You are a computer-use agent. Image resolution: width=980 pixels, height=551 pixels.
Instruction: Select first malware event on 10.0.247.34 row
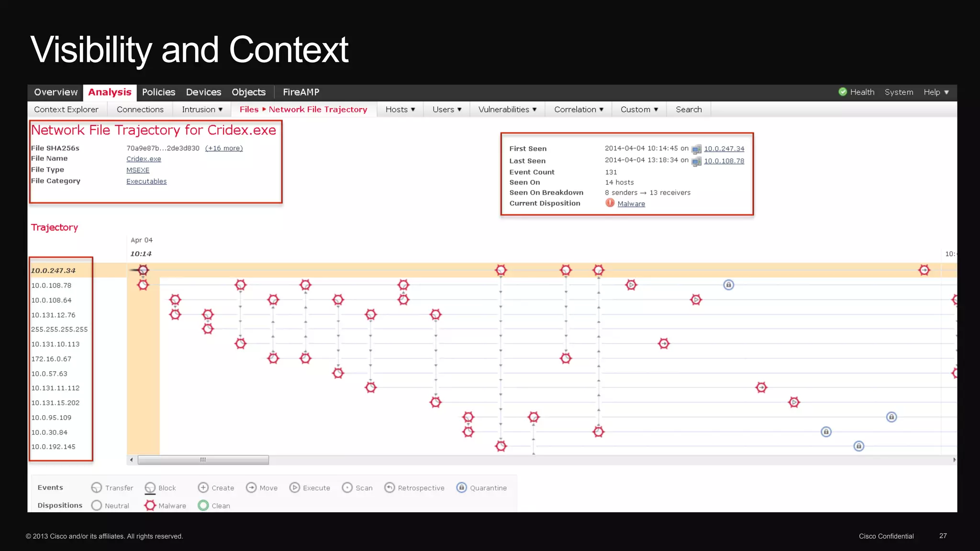coord(143,270)
